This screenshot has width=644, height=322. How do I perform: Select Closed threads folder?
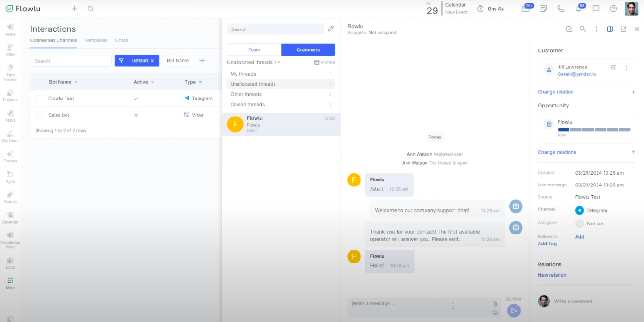(x=281, y=104)
